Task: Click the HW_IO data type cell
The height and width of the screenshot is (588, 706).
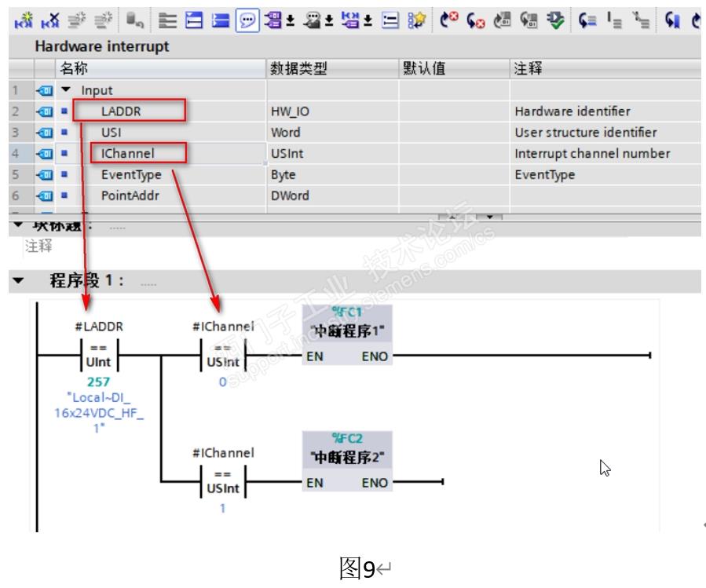Action: click(x=332, y=111)
